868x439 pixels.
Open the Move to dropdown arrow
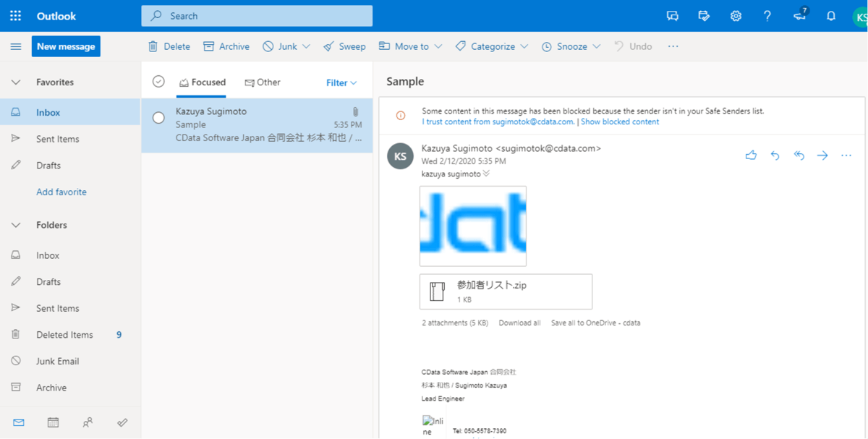[437, 46]
